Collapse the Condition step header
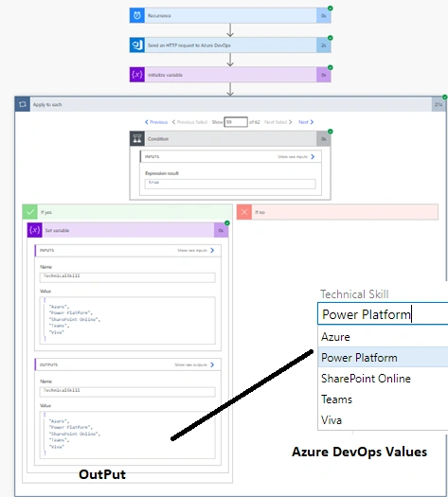The height and width of the screenshot is (497, 448). [230, 139]
